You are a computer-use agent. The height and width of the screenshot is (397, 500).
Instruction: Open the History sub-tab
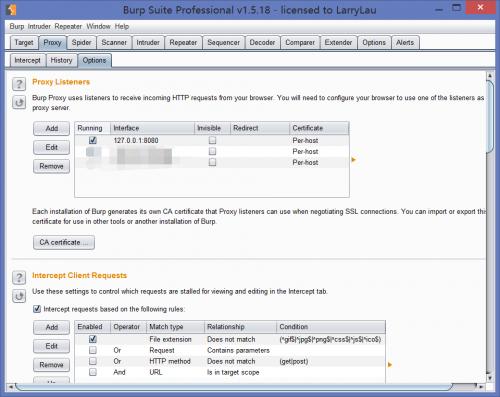pos(61,60)
